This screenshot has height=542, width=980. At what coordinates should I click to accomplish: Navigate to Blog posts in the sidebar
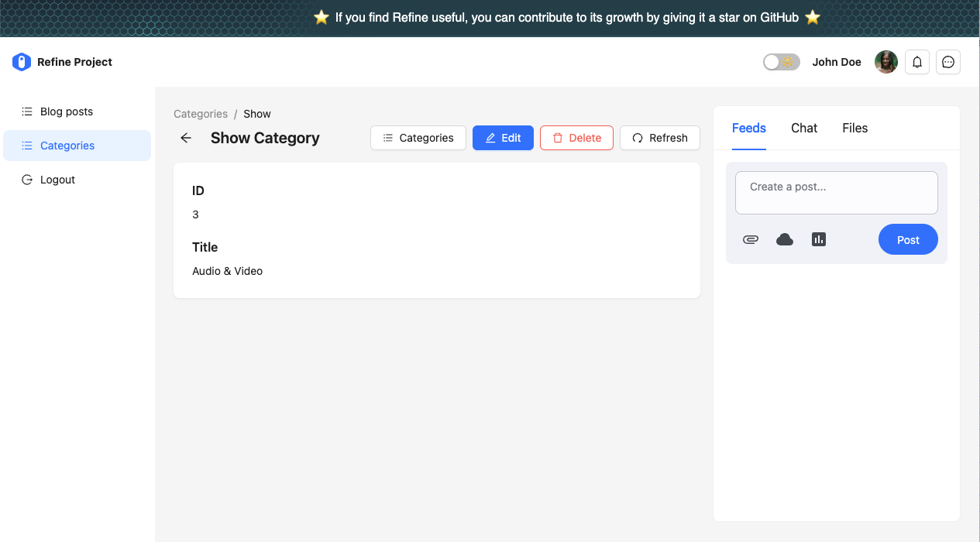(66, 111)
